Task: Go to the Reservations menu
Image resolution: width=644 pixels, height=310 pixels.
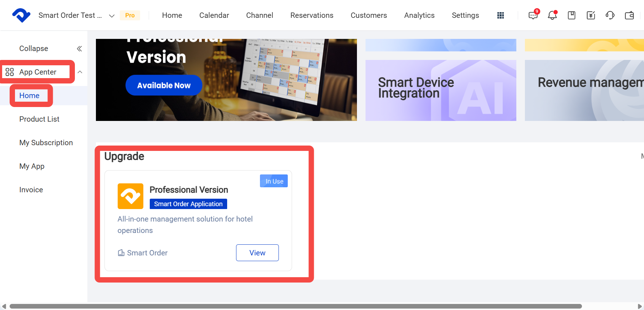Action: click(312, 15)
